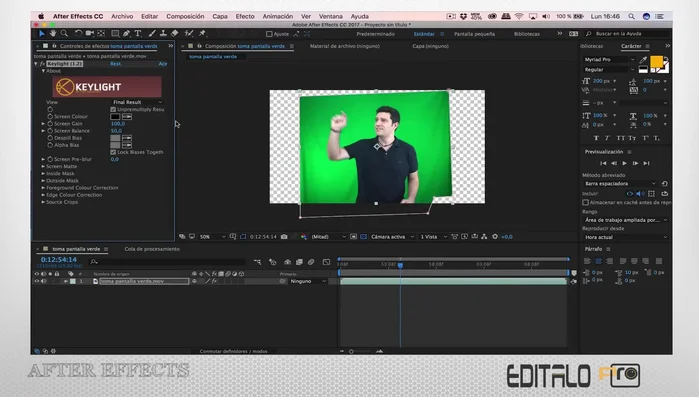This screenshot has width=699, height=397.
Task: Select the Pen tool
Action: (127, 33)
